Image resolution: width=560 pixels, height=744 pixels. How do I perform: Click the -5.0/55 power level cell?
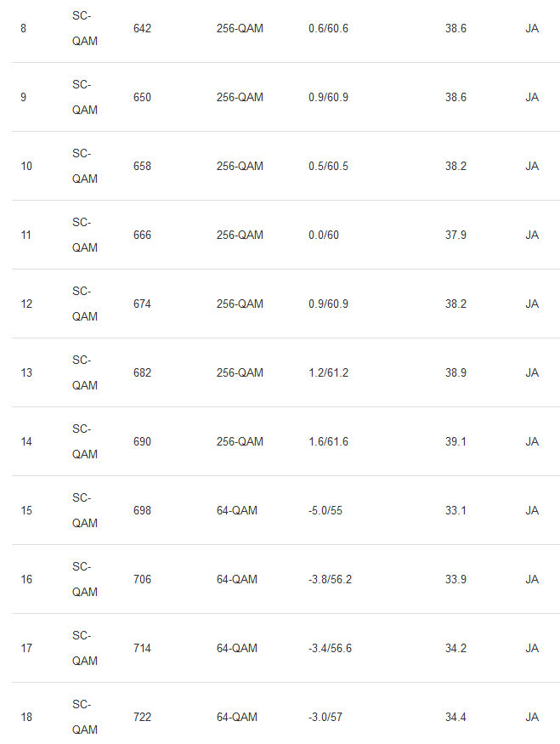pos(325,511)
